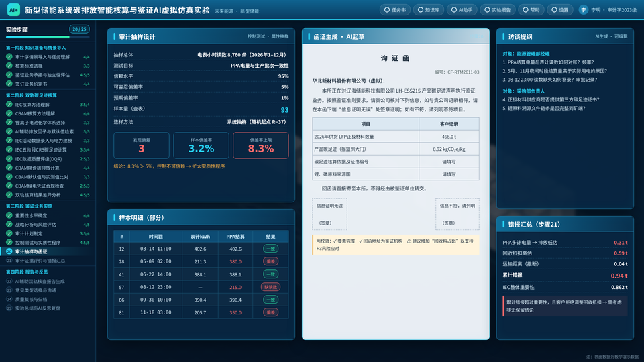Click check icon beside IEC数据质量评级(DQR)

(9, 158)
